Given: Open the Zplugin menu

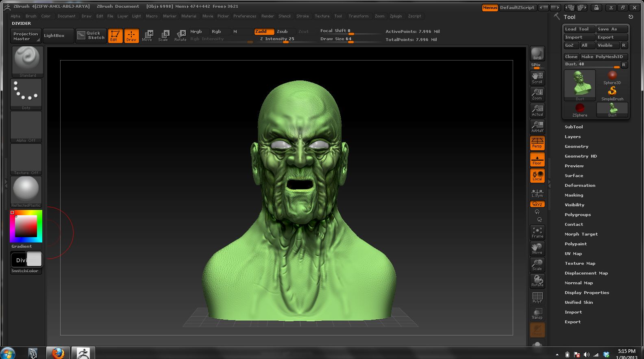Looking at the screenshot, I should [396, 16].
